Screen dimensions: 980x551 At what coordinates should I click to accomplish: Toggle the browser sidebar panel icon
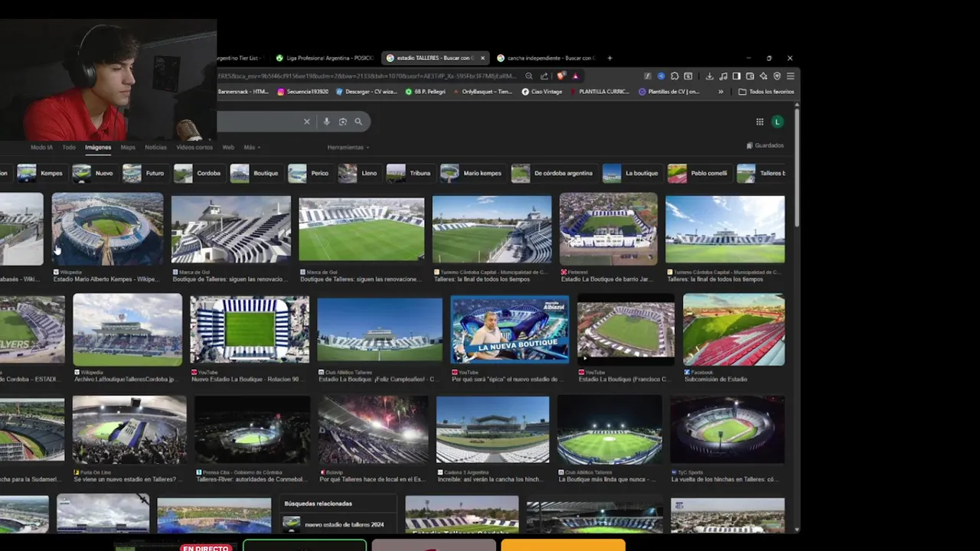click(737, 77)
